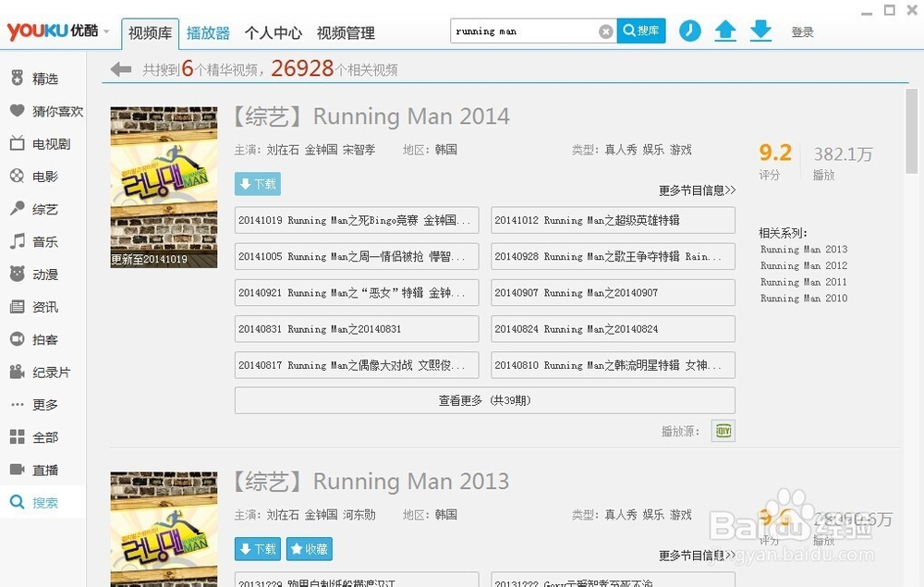Click the 9.2 rating score
This screenshot has width=924, height=587.
coord(775,153)
